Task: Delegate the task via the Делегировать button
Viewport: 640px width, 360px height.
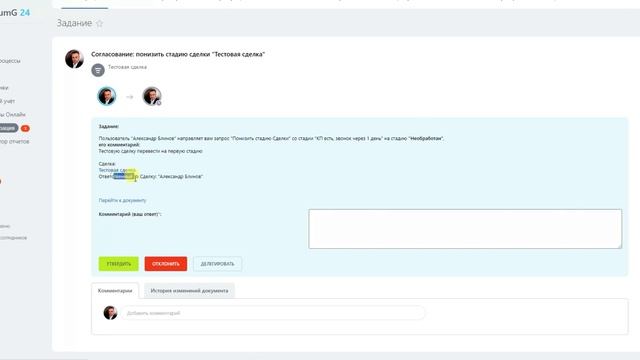Action: [218, 264]
